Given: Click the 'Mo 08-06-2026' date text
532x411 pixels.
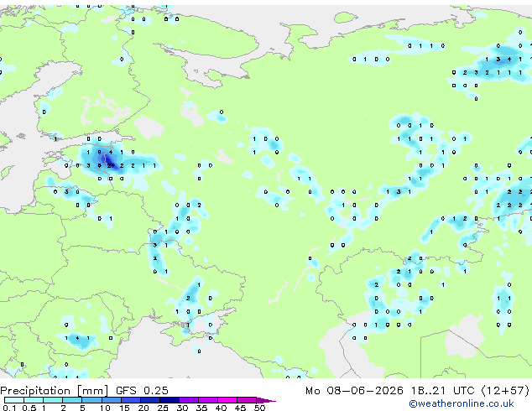Looking at the screenshot, I should 354,391.
